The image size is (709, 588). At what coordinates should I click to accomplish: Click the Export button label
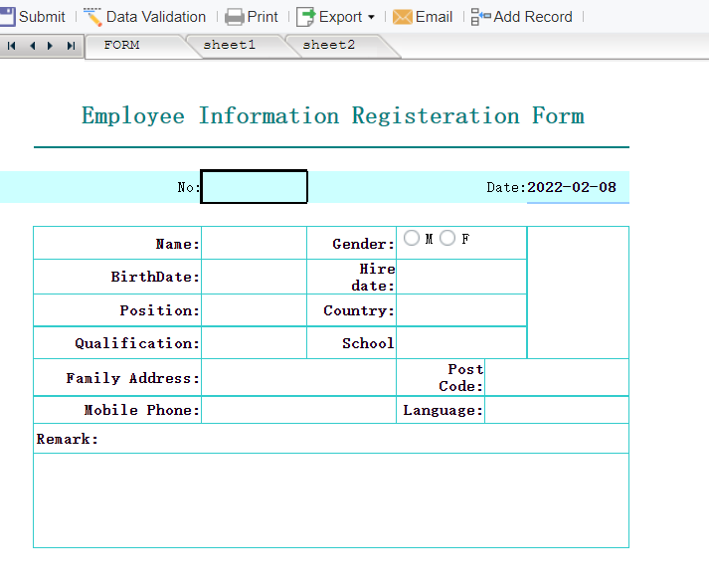coord(340,17)
